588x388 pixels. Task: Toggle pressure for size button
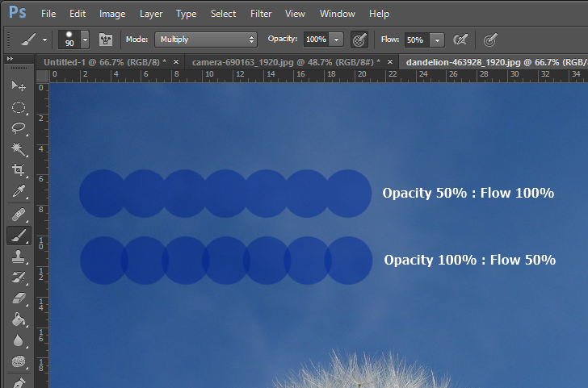tap(490, 40)
